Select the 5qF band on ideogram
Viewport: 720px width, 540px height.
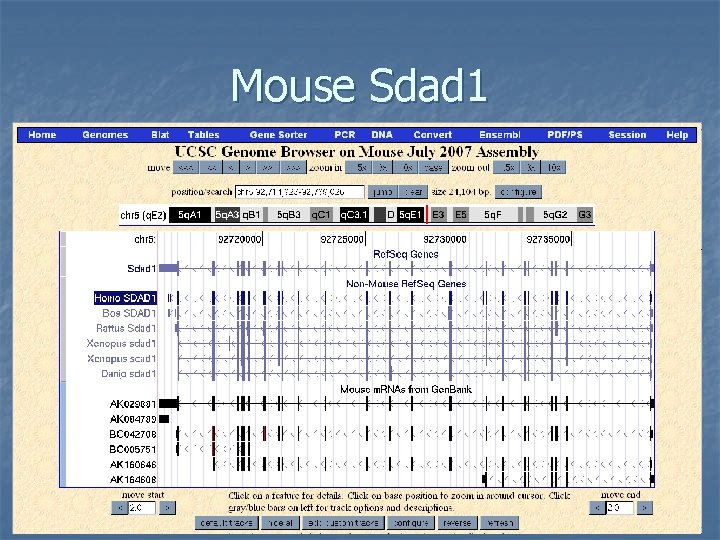493,215
